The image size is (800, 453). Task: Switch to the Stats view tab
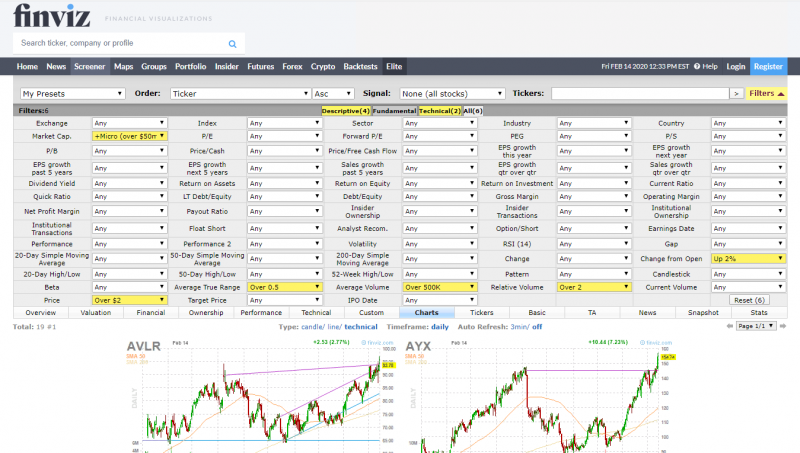pos(759,313)
